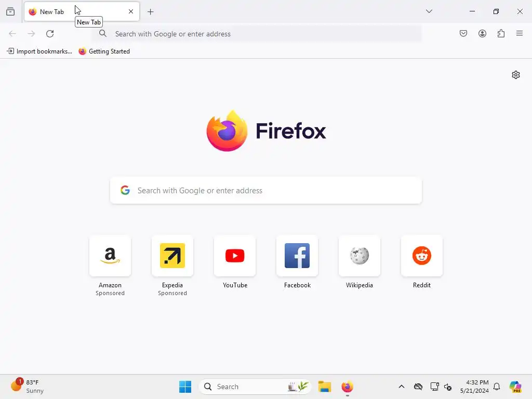Show hidden system tray icons

[402, 387]
